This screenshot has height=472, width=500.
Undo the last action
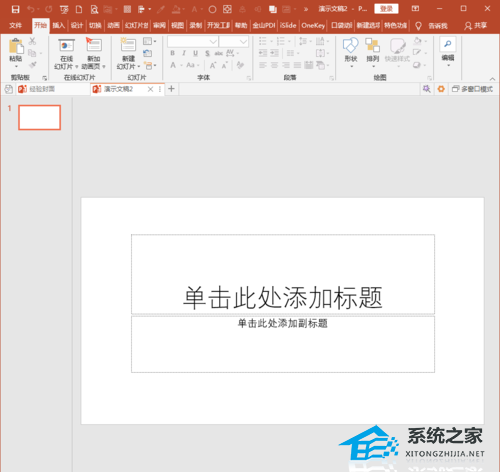tap(31, 9)
